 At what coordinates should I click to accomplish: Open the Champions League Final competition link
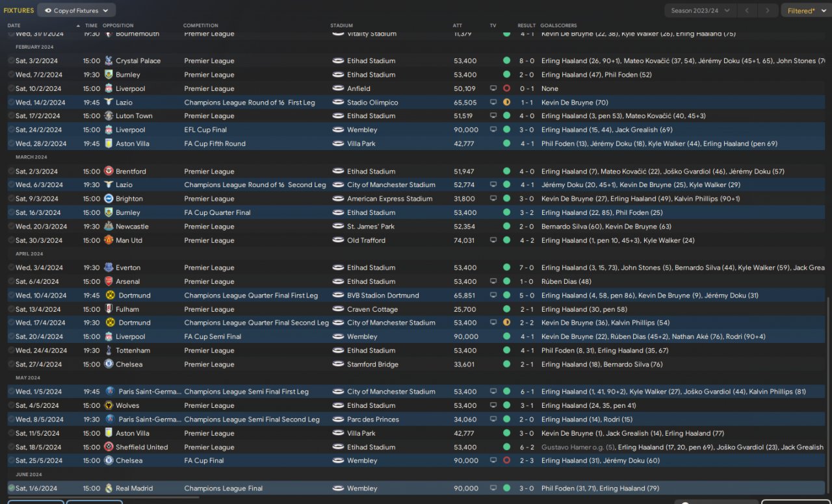point(223,488)
